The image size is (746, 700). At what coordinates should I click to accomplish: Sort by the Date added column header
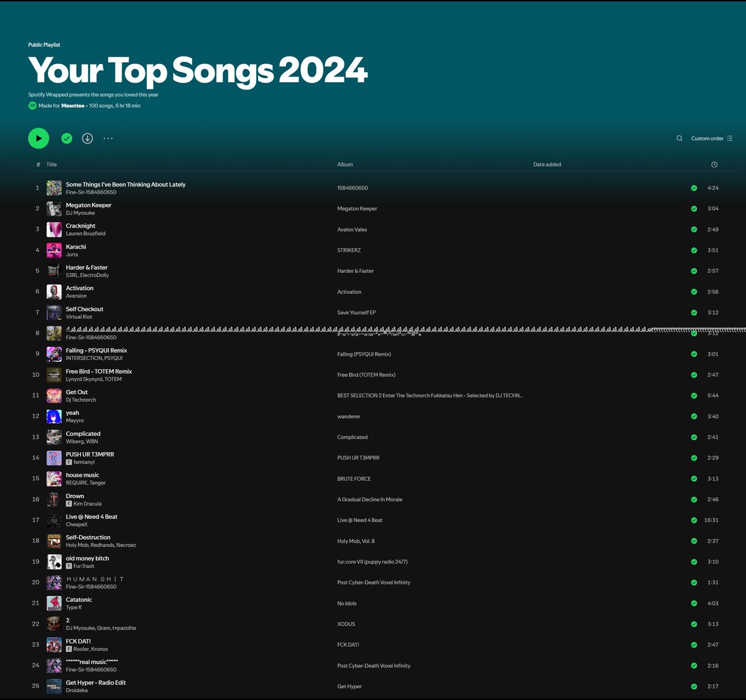(547, 164)
